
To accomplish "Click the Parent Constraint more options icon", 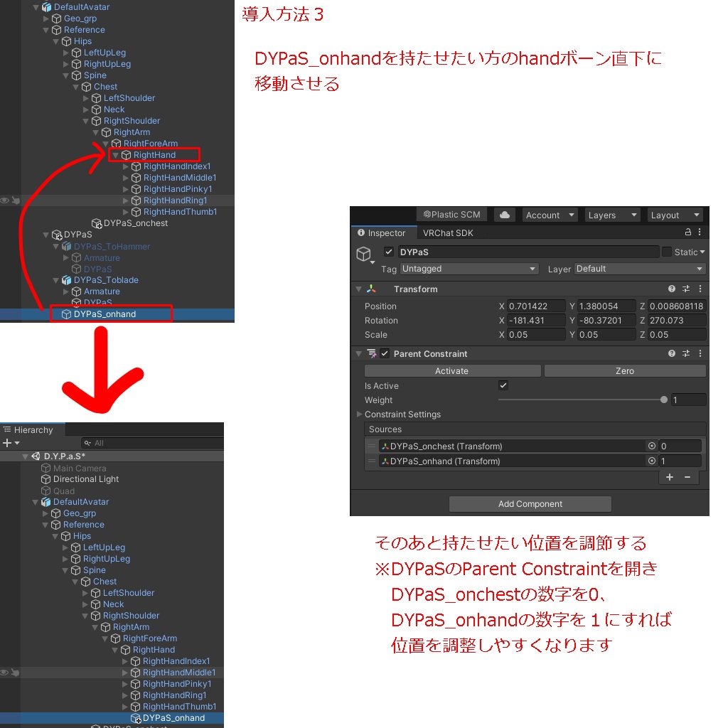I will click(700, 353).
